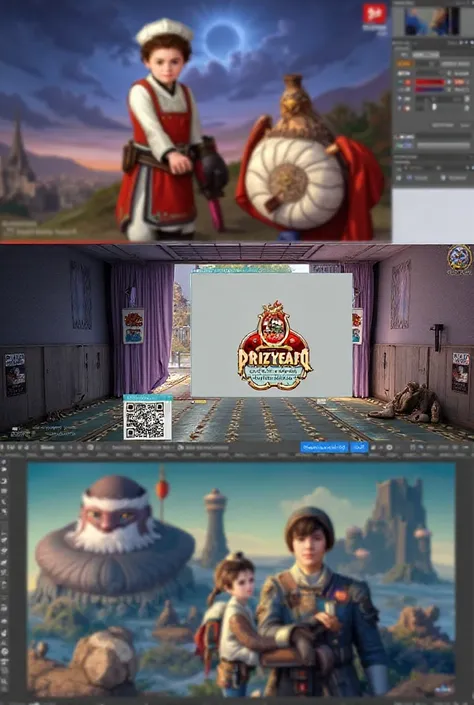Click the QR code at the bottom left of the room scene
Screen dimensions: 474x705
coord(148,419)
